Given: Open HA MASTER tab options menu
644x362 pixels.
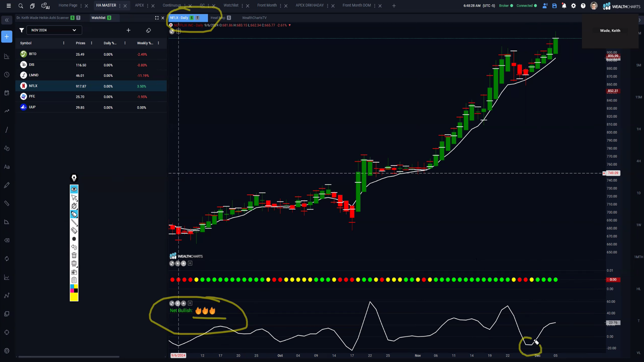Looking at the screenshot, I should point(120,6).
